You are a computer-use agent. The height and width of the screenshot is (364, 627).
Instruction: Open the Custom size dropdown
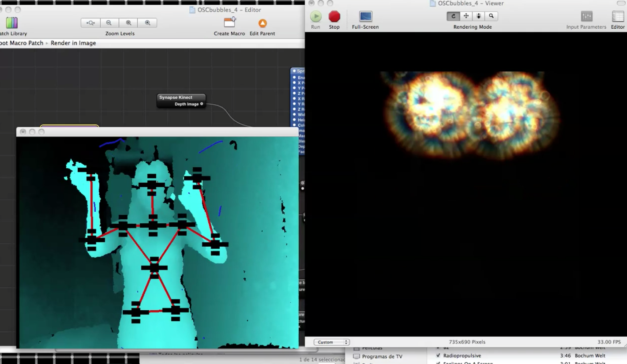pos(331,342)
